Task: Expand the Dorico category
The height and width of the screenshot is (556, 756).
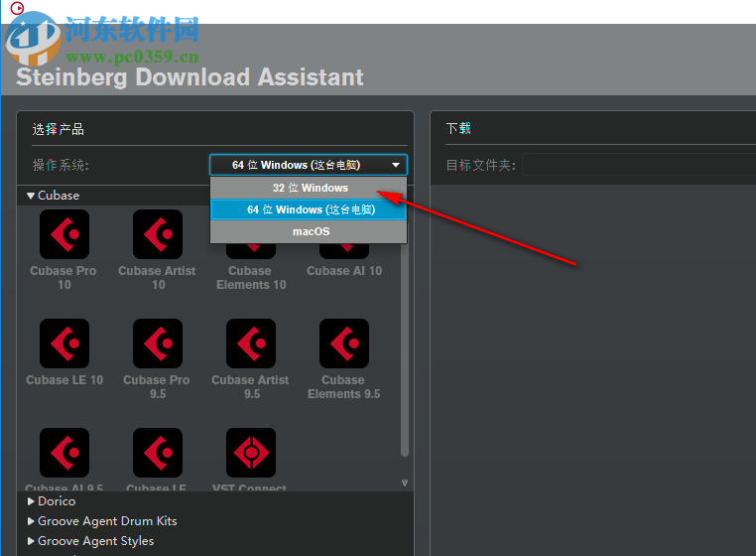Action: tap(31, 501)
